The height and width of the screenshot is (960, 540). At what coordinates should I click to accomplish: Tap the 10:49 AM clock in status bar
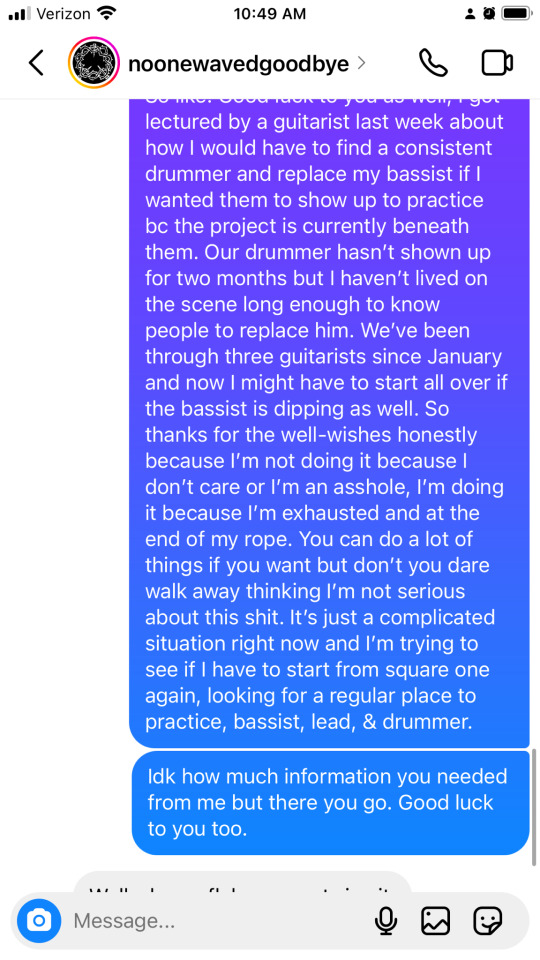(269, 14)
